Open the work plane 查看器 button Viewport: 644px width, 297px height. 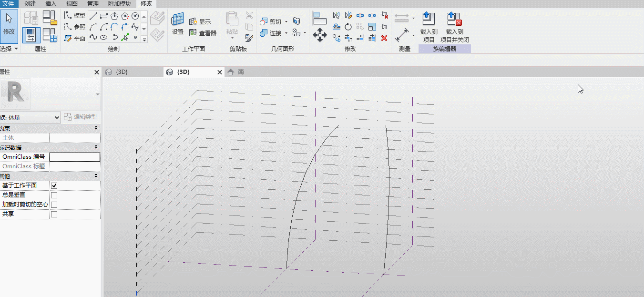tap(203, 33)
